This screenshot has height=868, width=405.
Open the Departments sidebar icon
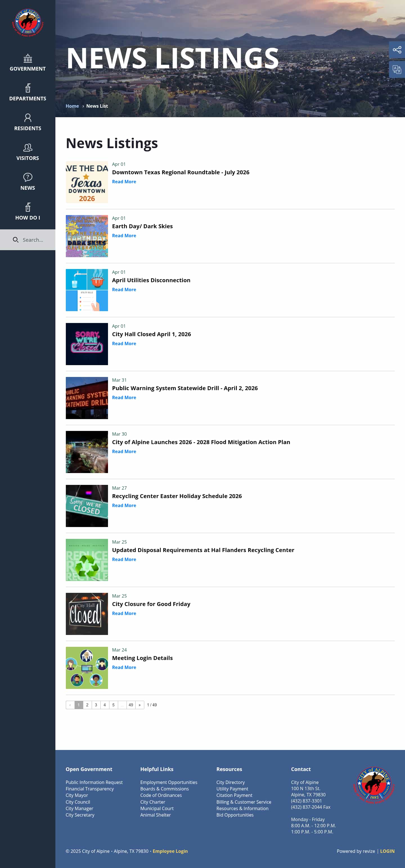28,88
